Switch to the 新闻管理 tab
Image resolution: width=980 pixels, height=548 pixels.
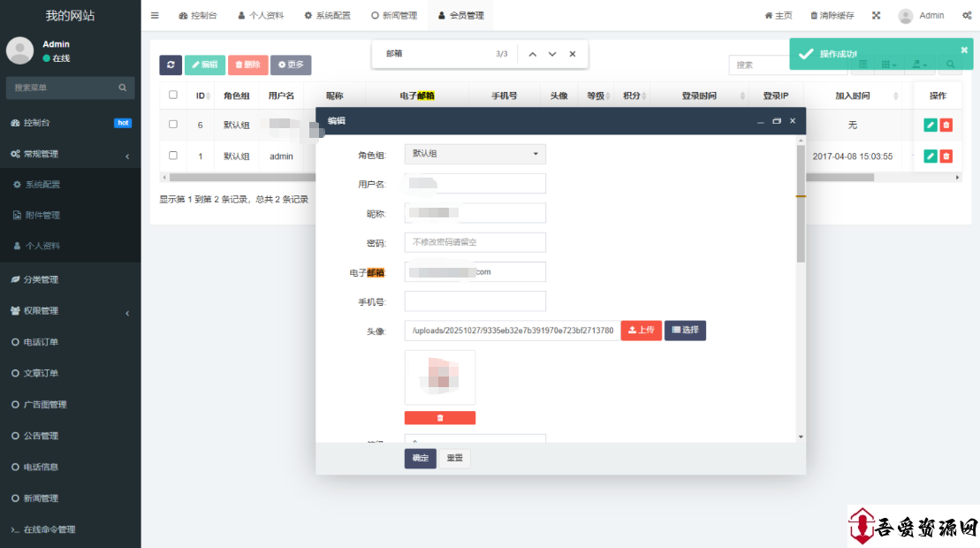click(394, 15)
